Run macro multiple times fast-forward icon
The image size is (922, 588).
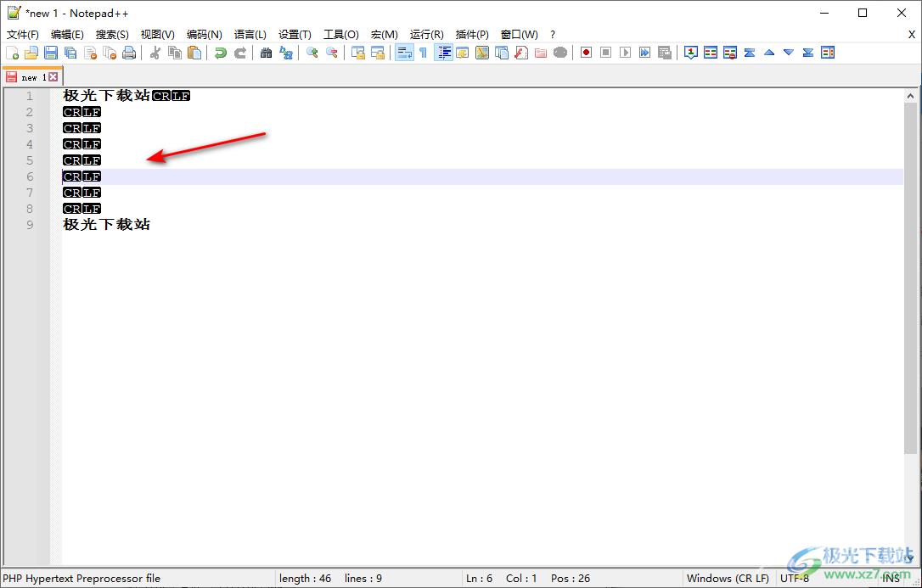point(645,53)
